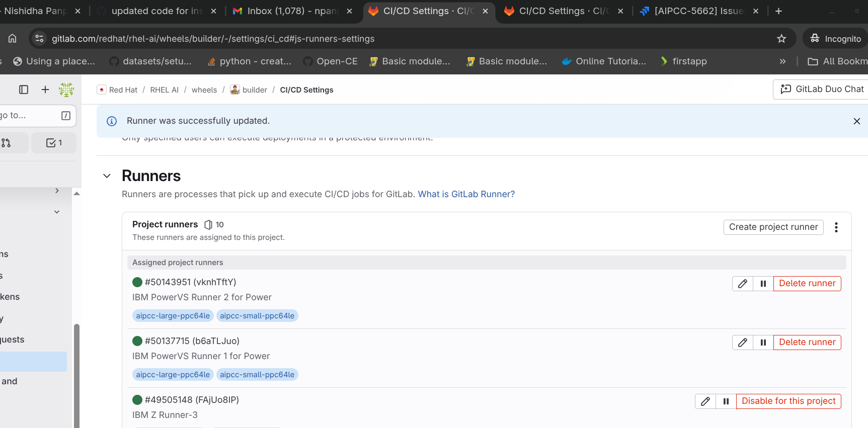The width and height of the screenshot is (868, 428).
Task: Open What is GitLab Runner link
Action: point(466,194)
